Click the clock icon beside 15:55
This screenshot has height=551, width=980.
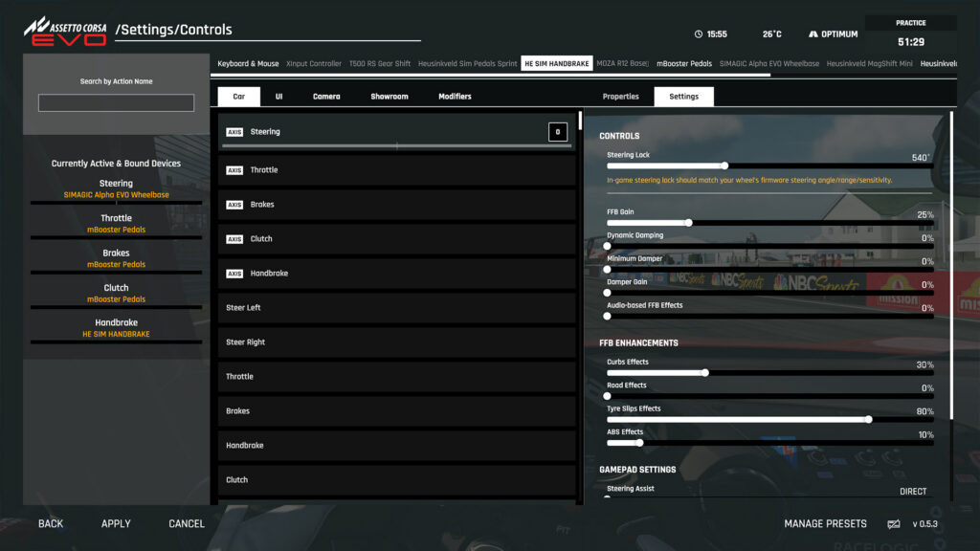coord(699,34)
